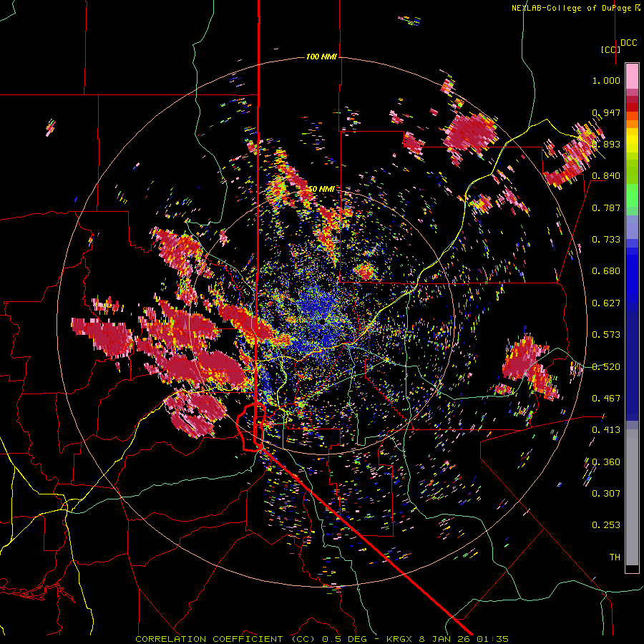Screen dimensions: 644x644
Task: Click the 0.733 legend value
Action: 606,240
